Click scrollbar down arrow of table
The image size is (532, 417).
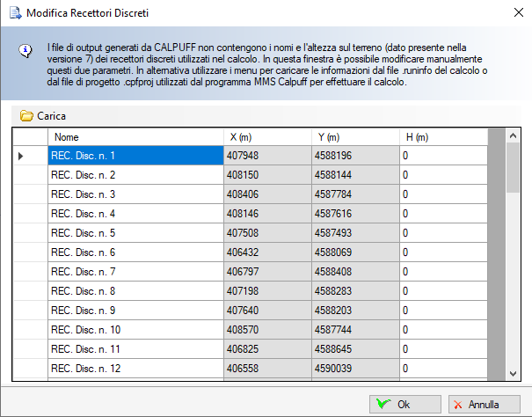point(514,372)
